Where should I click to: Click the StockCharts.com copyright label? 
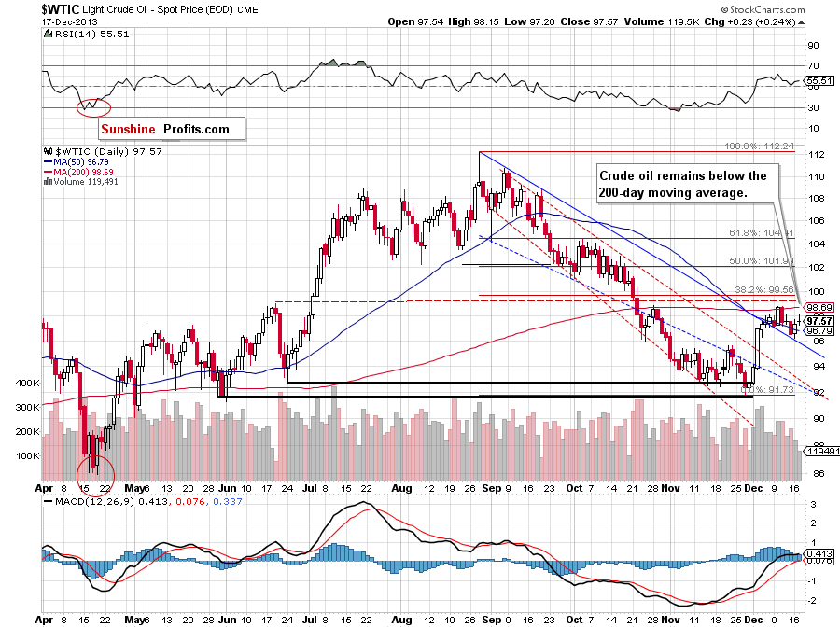763,9
